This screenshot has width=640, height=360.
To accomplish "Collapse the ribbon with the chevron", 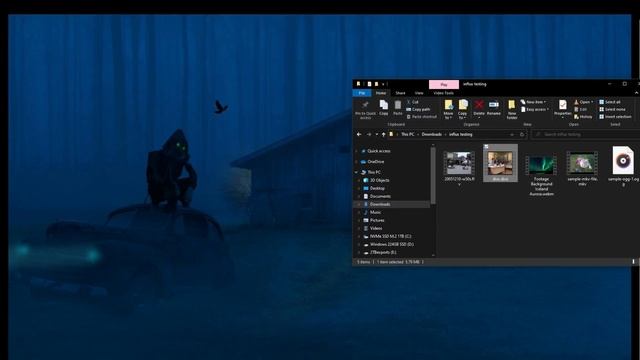I will (636, 93).
